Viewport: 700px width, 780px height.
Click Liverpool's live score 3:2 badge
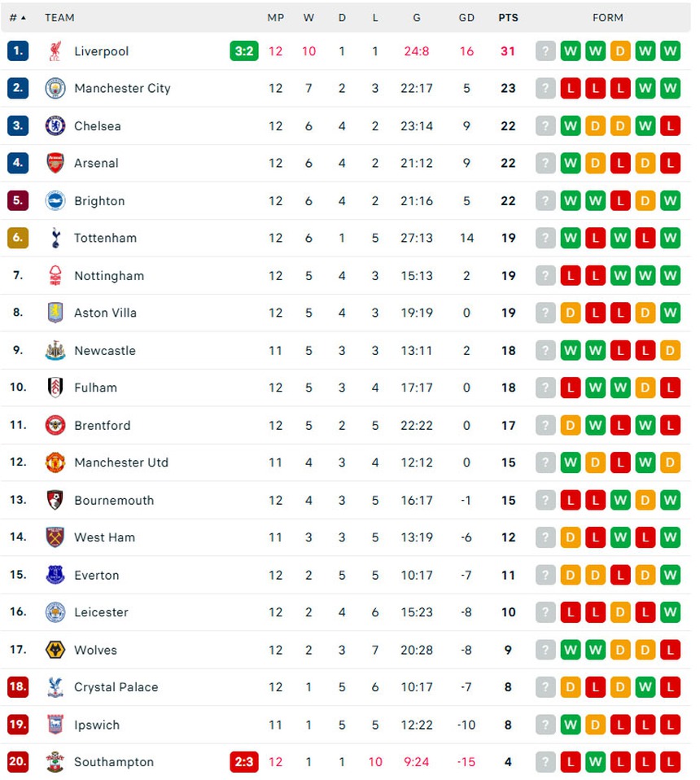point(243,51)
